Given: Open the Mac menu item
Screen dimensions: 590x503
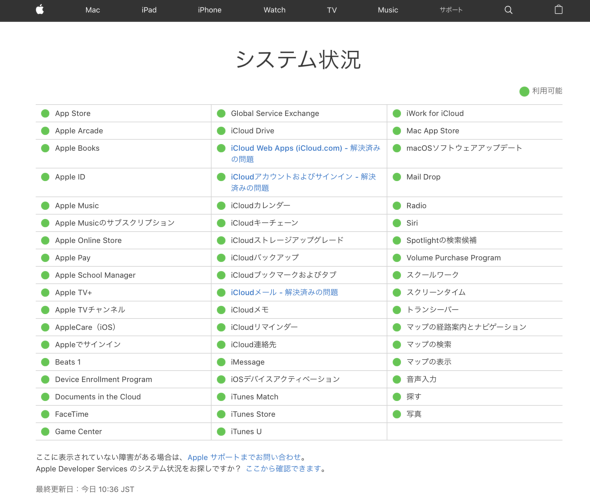Looking at the screenshot, I should pos(93,10).
